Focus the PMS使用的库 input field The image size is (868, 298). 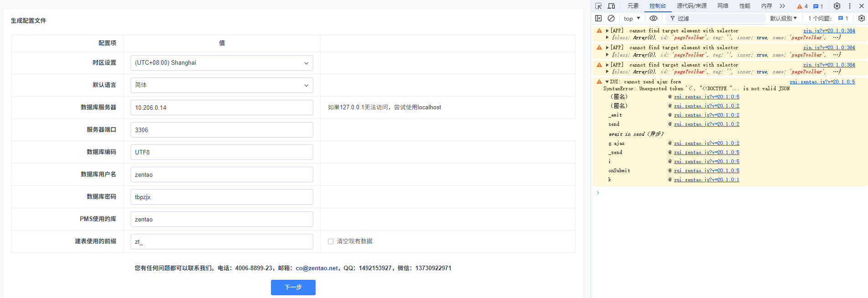222,219
